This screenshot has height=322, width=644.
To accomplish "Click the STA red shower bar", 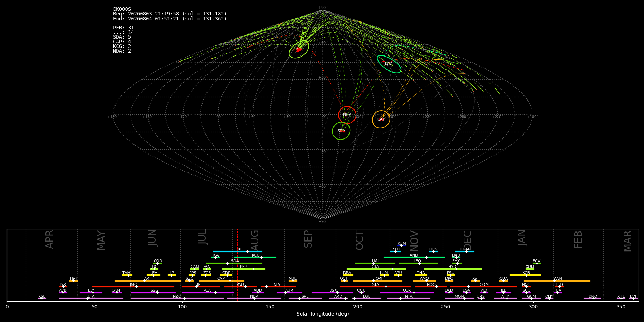I will tap(375, 287).
